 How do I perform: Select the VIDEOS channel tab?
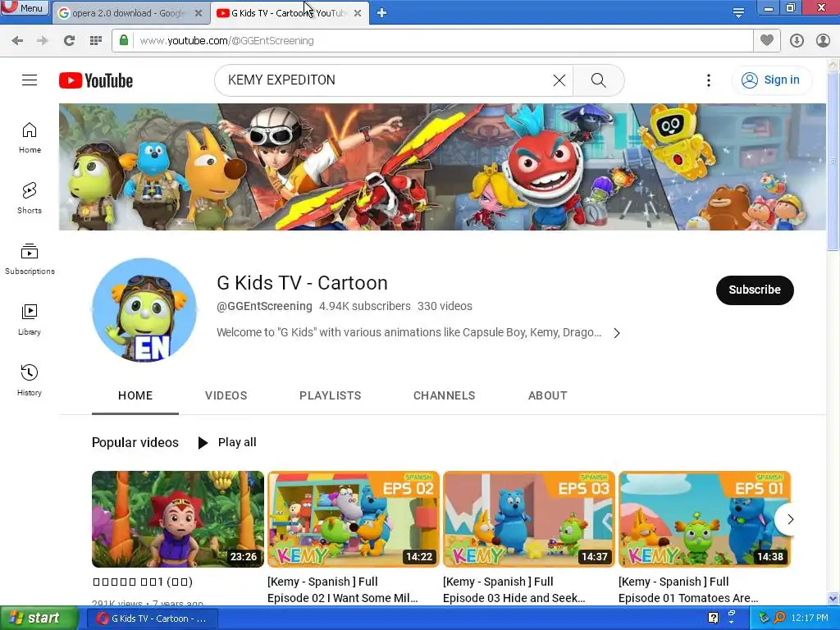[x=226, y=395]
